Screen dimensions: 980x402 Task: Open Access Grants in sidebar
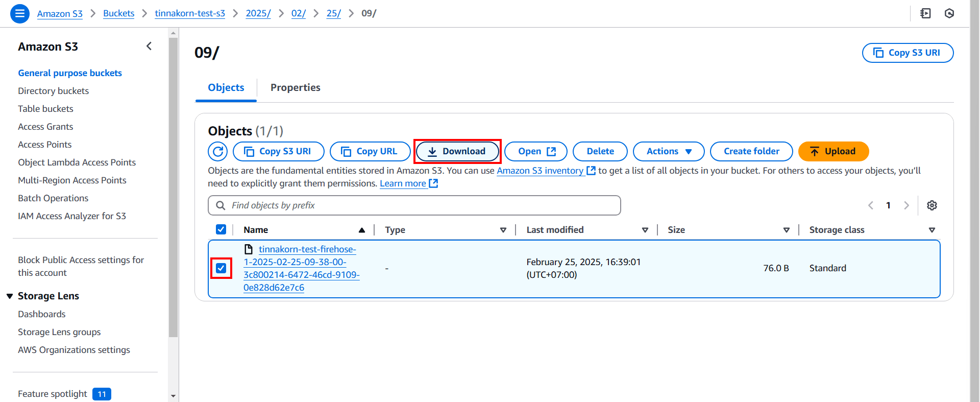pos(45,127)
